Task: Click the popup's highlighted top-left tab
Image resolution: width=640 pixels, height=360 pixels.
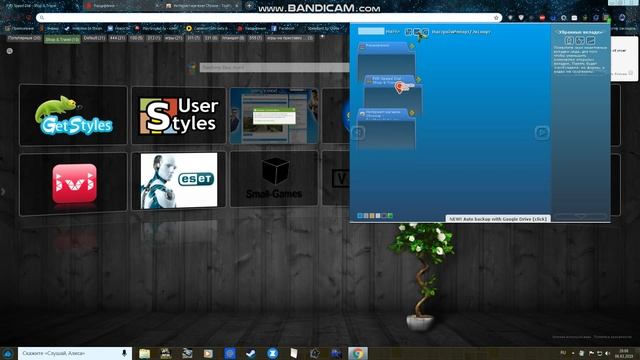Action: coord(371,31)
